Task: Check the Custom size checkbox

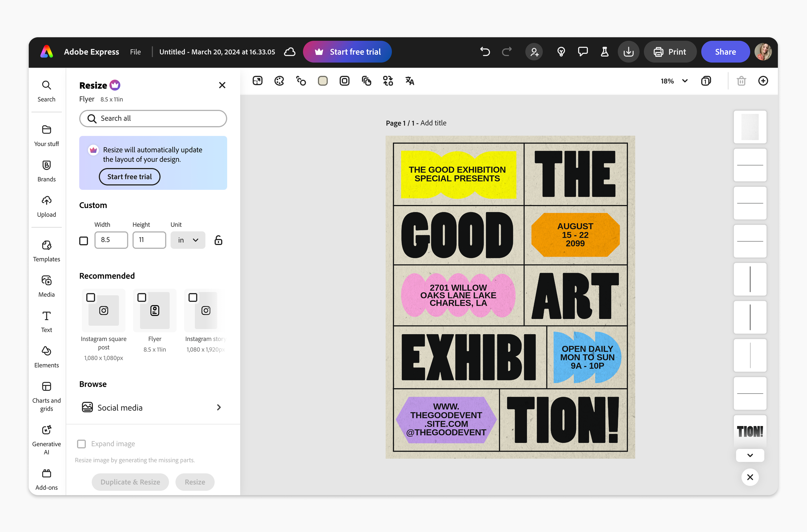Action: 83,241
